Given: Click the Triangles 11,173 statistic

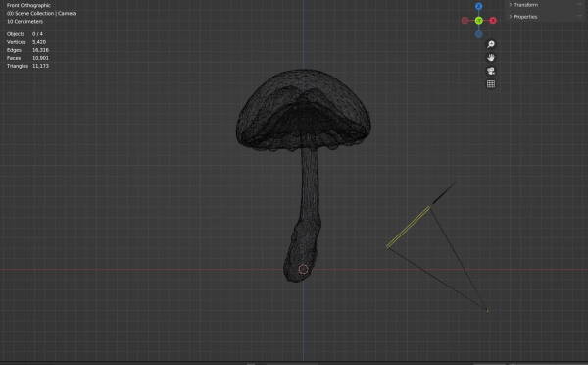Looking at the screenshot, I should point(27,66).
